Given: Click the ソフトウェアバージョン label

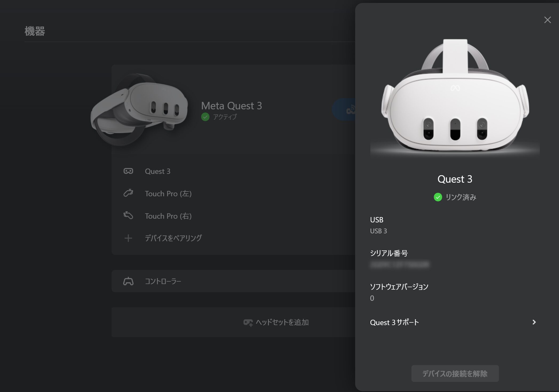Looking at the screenshot, I should tap(399, 287).
